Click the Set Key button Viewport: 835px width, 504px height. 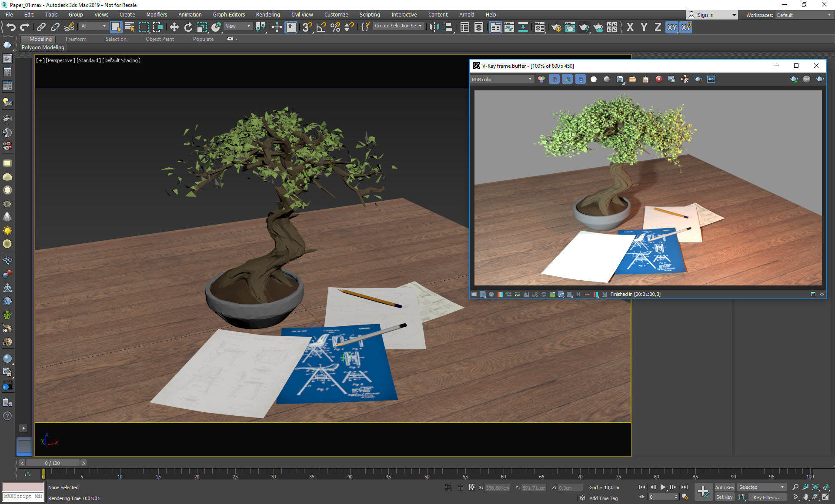[725, 497]
